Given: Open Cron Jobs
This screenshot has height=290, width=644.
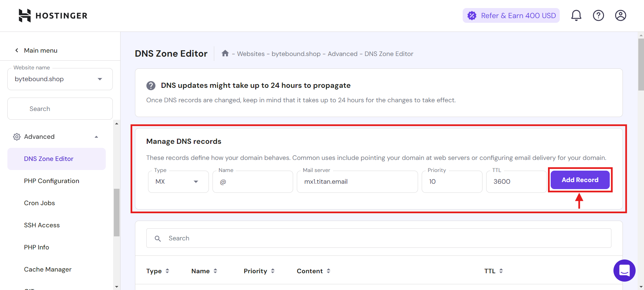Looking at the screenshot, I should 39,203.
